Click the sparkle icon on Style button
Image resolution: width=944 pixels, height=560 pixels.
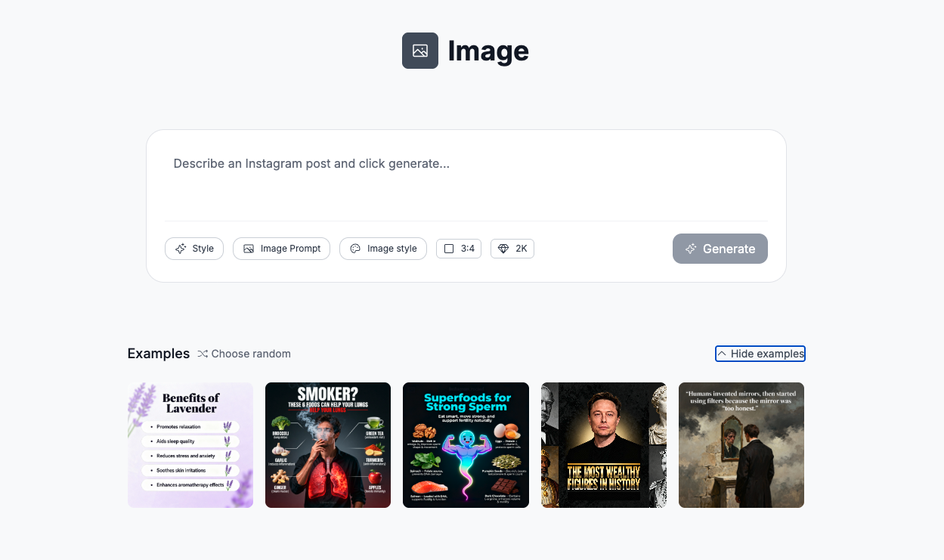pyautogui.click(x=181, y=249)
